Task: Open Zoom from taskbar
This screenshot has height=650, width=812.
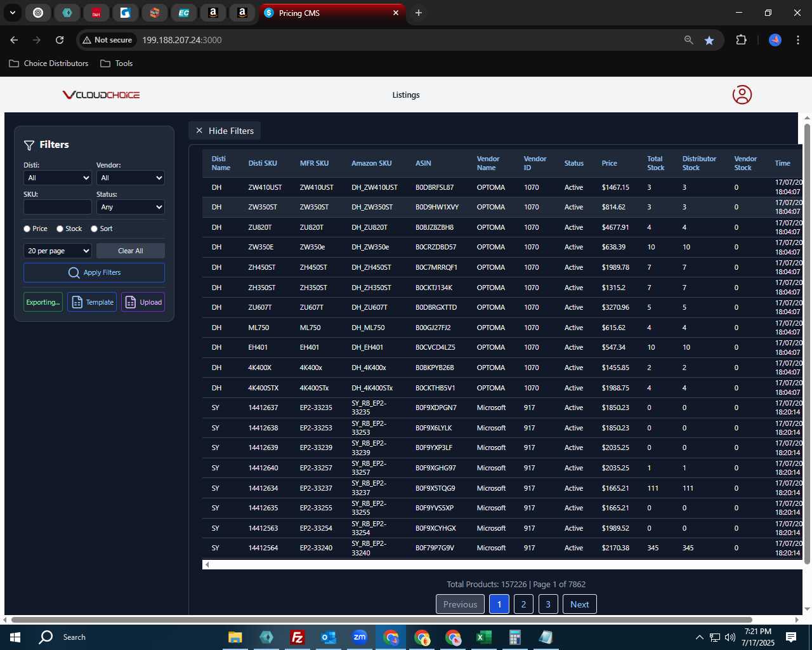Action: [360, 637]
